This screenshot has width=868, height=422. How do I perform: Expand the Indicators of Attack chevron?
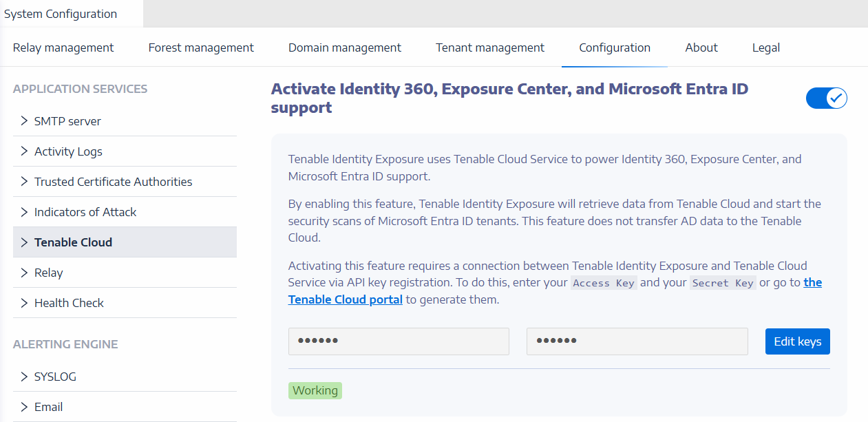pyautogui.click(x=25, y=212)
